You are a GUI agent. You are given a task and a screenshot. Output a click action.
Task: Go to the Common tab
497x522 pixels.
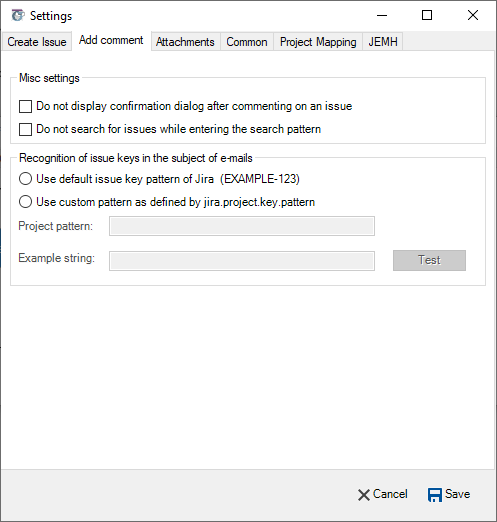tap(247, 42)
